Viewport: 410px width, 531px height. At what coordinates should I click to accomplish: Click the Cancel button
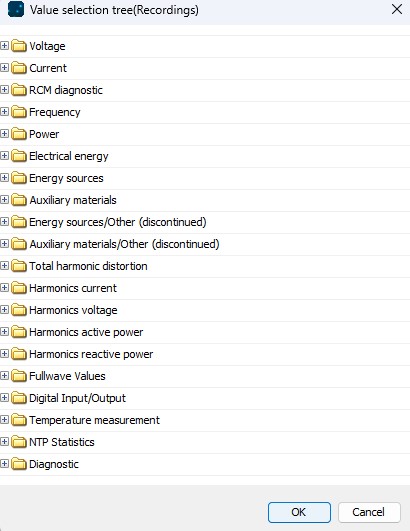pyautogui.click(x=369, y=512)
